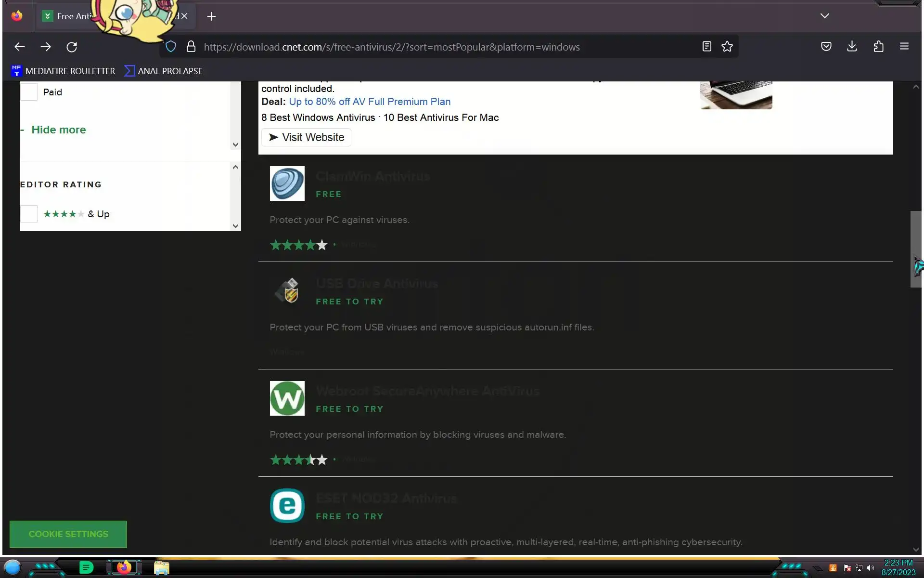
Task: Toggle the reader view icon
Action: click(706, 47)
